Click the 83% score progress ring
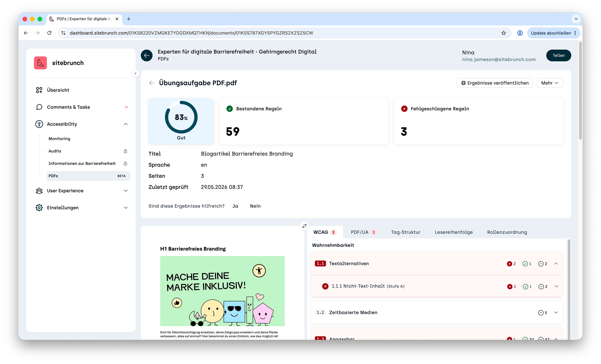The image size is (601, 364). [x=181, y=117]
